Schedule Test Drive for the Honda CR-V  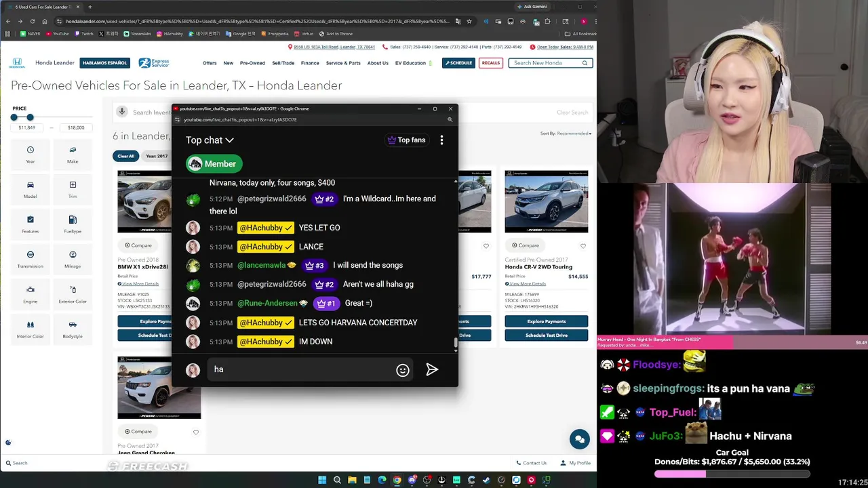click(x=547, y=335)
